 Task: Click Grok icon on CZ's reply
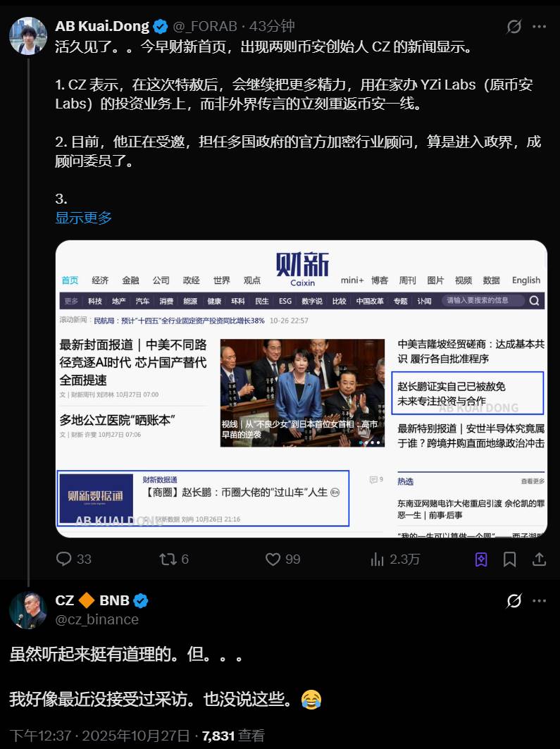pos(514,600)
